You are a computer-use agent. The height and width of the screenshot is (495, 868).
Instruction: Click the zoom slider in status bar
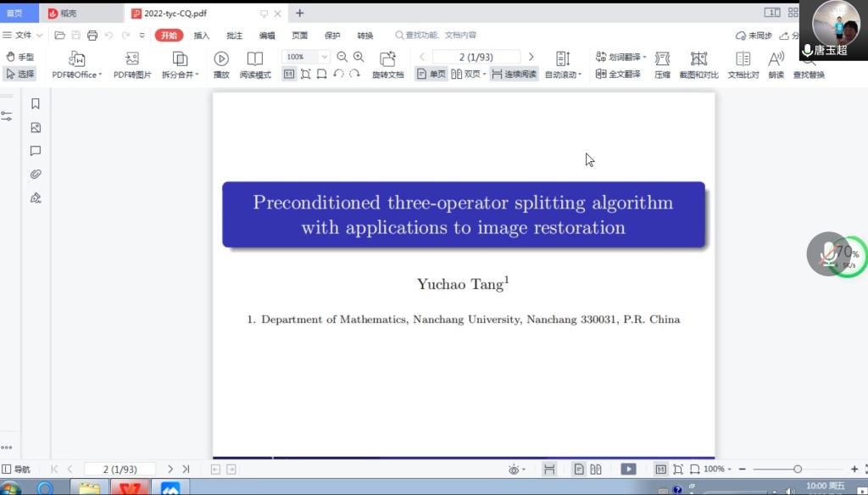[x=797, y=470]
